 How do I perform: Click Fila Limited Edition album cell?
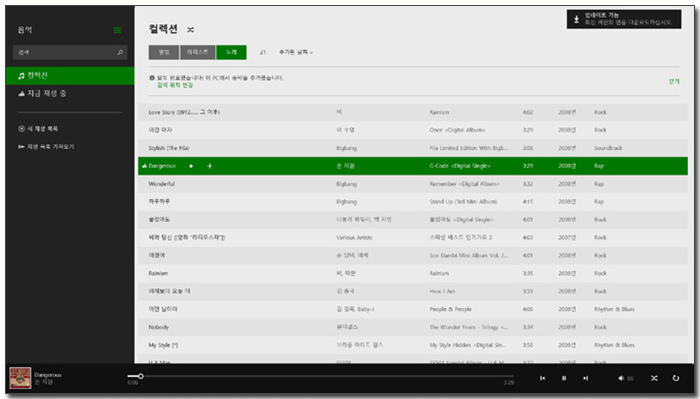[468, 148]
